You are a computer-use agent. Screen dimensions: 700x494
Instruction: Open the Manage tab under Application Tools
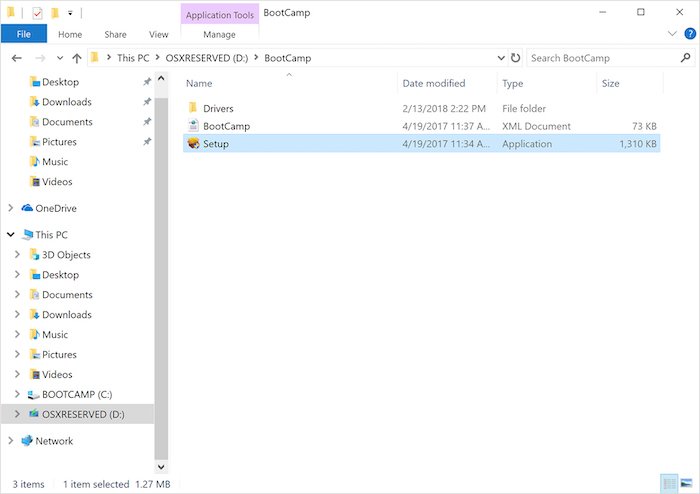point(219,34)
